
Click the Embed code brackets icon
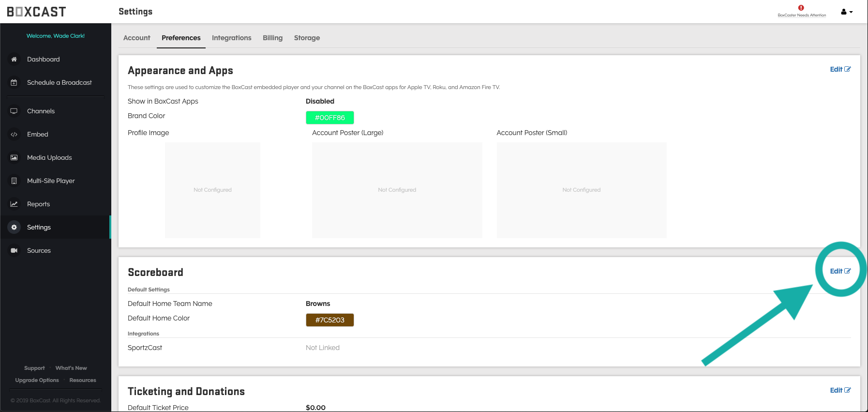(x=14, y=135)
